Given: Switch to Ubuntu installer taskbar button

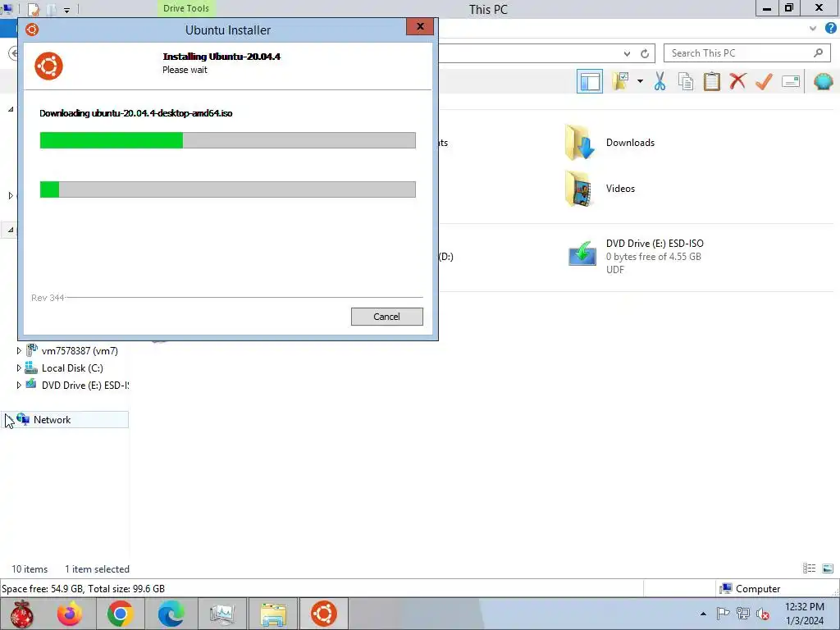Looking at the screenshot, I should pos(324,614).
